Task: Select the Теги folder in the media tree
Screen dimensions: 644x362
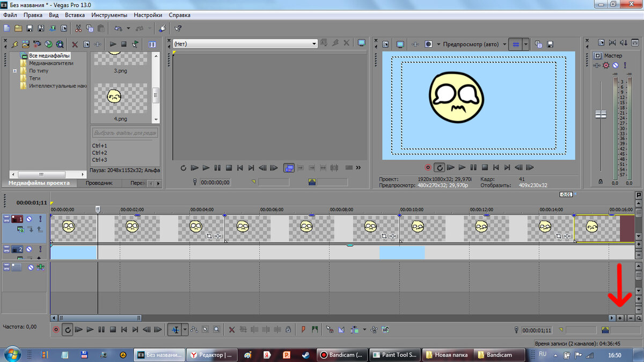Action: (x=34, y=78)
